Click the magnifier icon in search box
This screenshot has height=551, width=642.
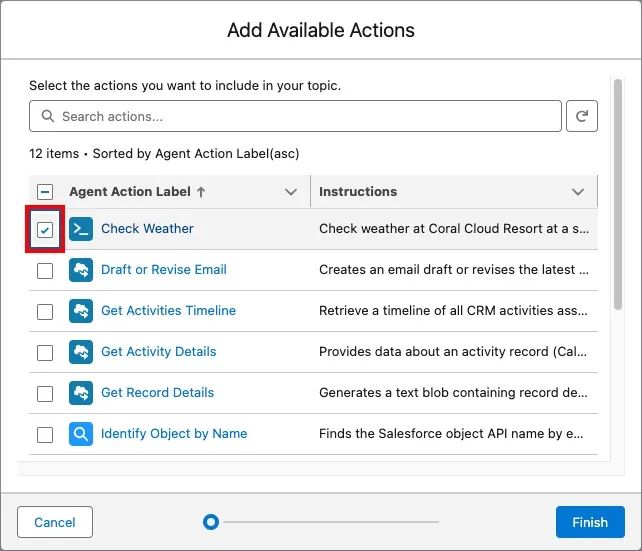coord(47,117)
